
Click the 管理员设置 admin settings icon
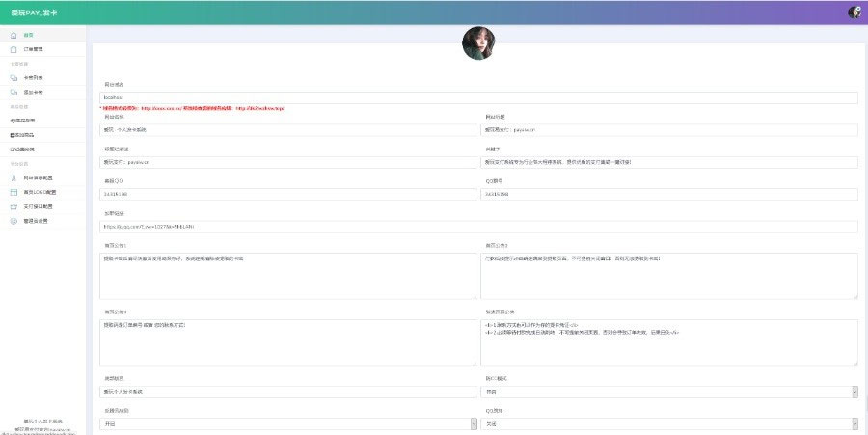(14, 221)
